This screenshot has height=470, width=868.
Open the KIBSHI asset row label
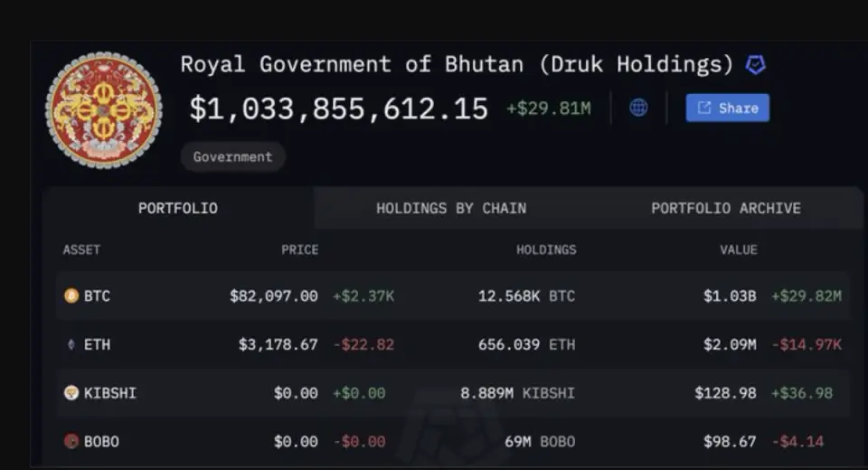[x=110, y=393]
